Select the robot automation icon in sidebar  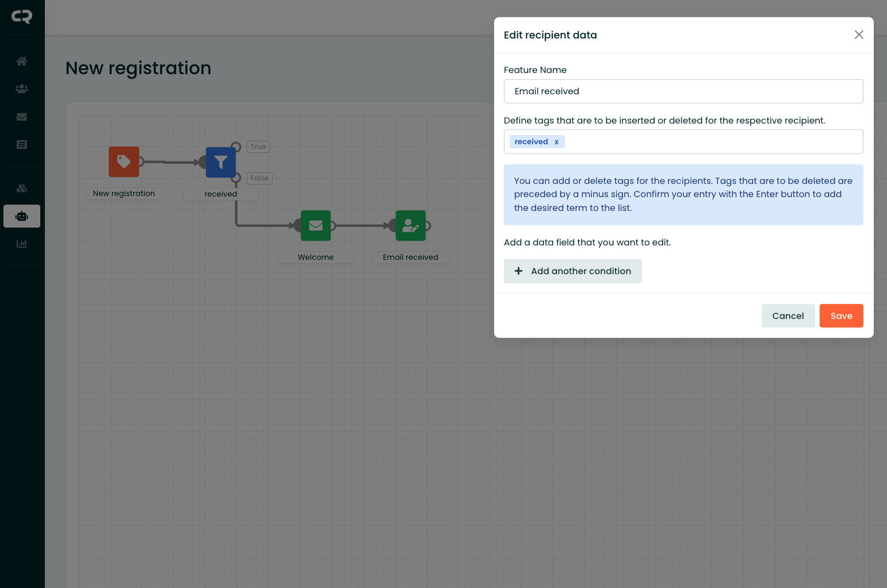[22, 216]
